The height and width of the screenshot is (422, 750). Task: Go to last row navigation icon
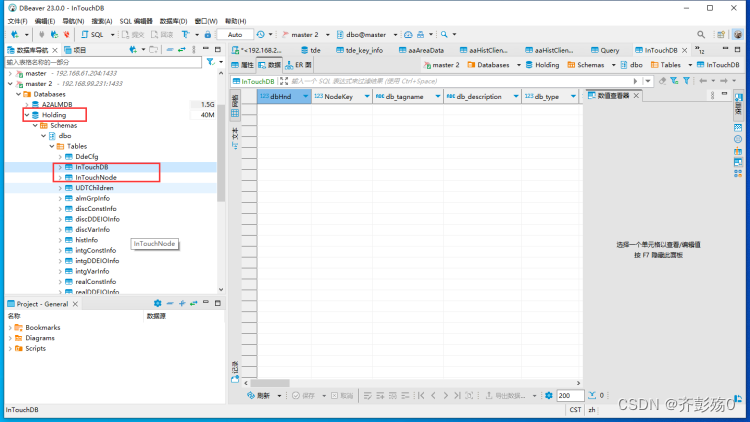pyautogui.click(x=457, y=396)
